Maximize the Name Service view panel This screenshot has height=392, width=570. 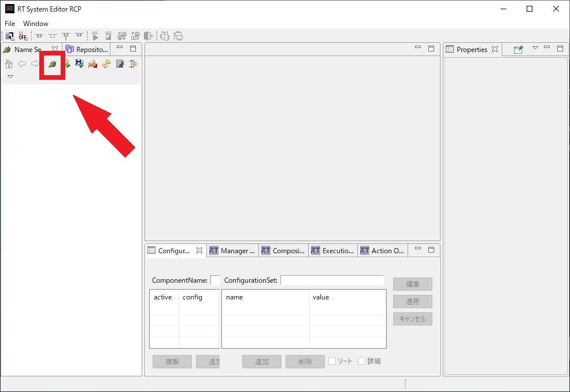coord(133,49)
